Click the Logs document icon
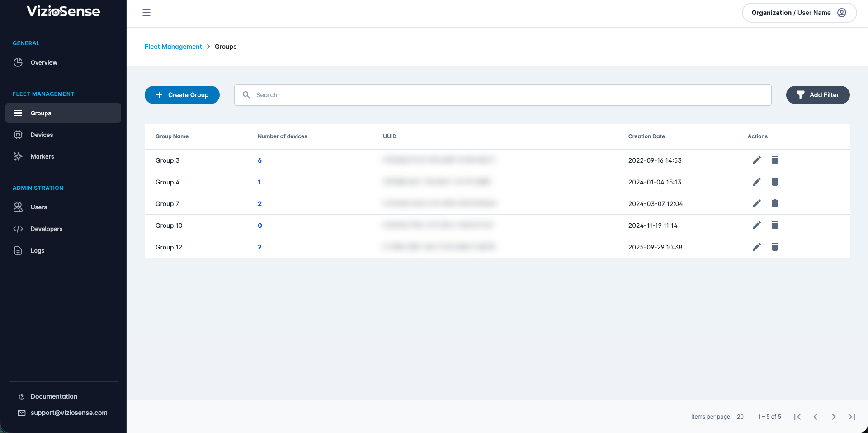Screen dimensions: 868x433 [x=18, y=250]
